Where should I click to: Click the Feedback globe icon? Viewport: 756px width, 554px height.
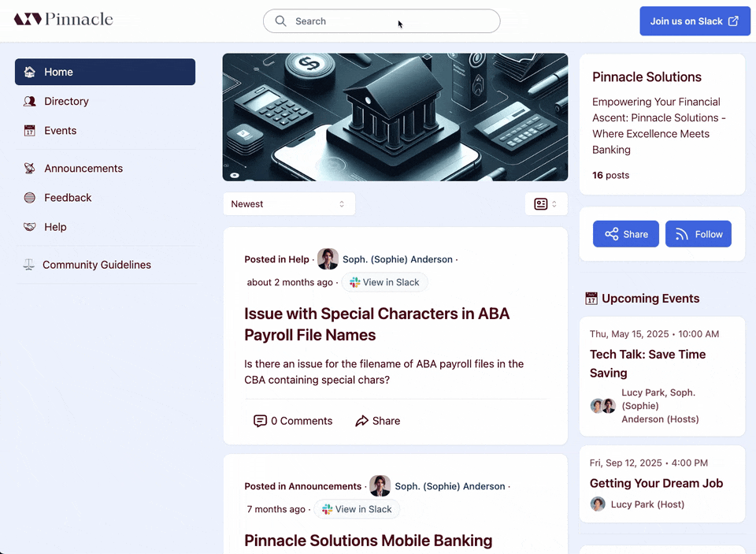tap(30, 198)
